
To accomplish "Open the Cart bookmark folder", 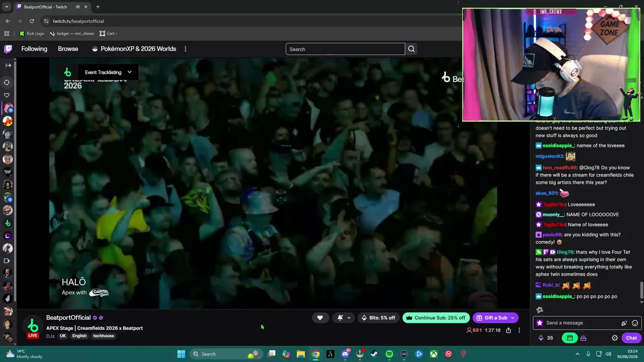I will tap(109, 34).
